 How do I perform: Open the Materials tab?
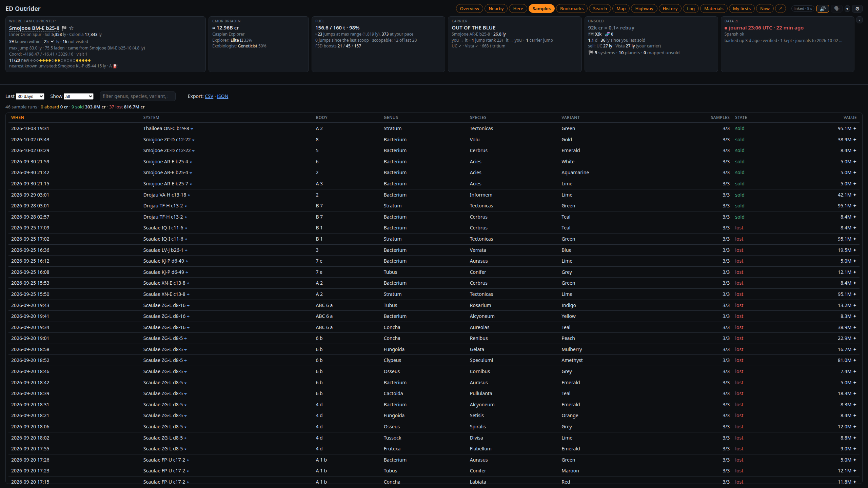714,9
